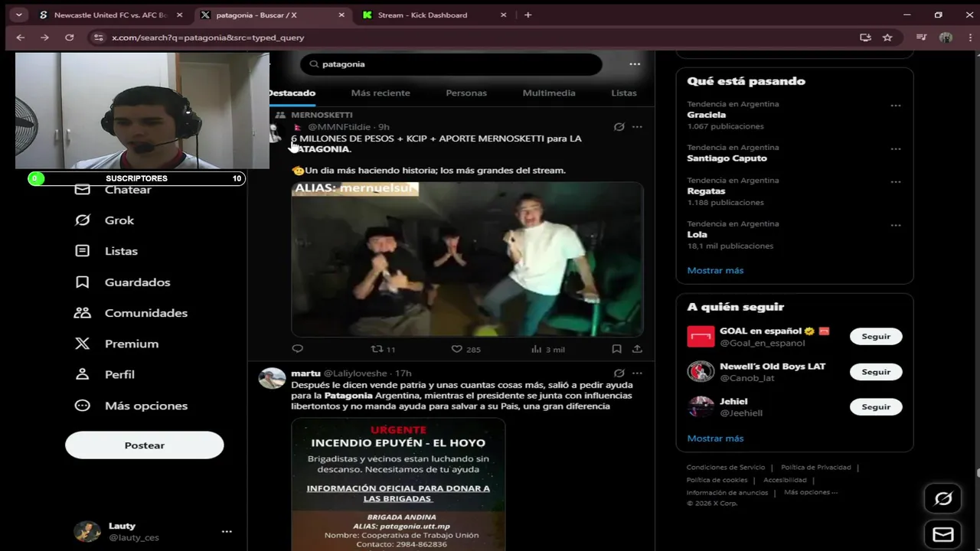Switch to Newcastle United FC browser tab
Image resolution: width=980 pixels, height=551 pixels.
pyautogui.click(x=112, y=15)
